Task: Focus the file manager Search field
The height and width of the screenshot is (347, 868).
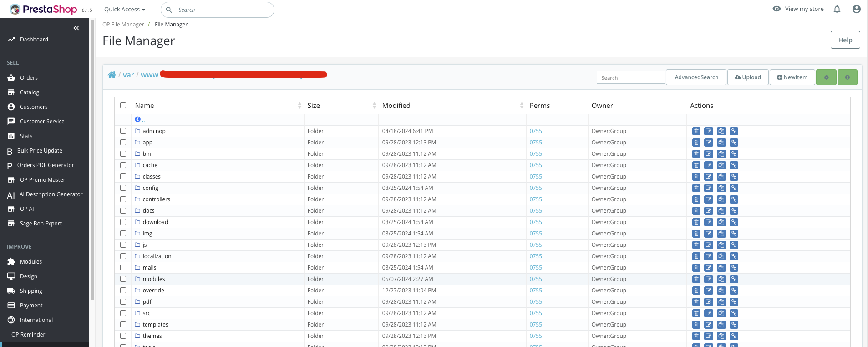Action: click(x=630, y=78)
